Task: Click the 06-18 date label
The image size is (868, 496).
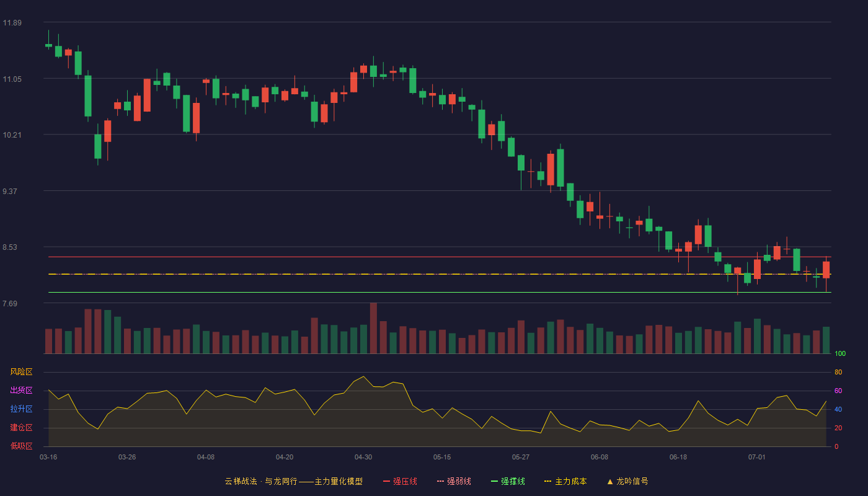Action: pos(678,457)
